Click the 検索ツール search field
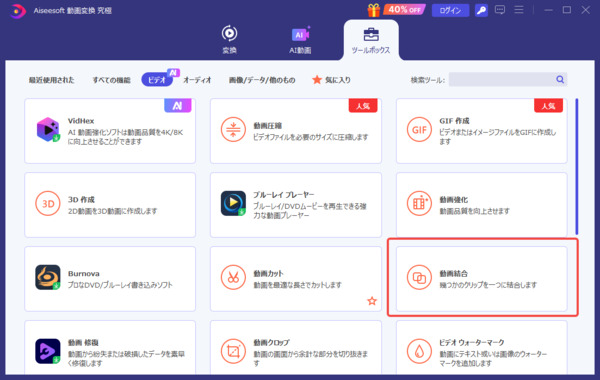This screenshot has width=600, height=380. pyautogui.click(x=508, y=80)
